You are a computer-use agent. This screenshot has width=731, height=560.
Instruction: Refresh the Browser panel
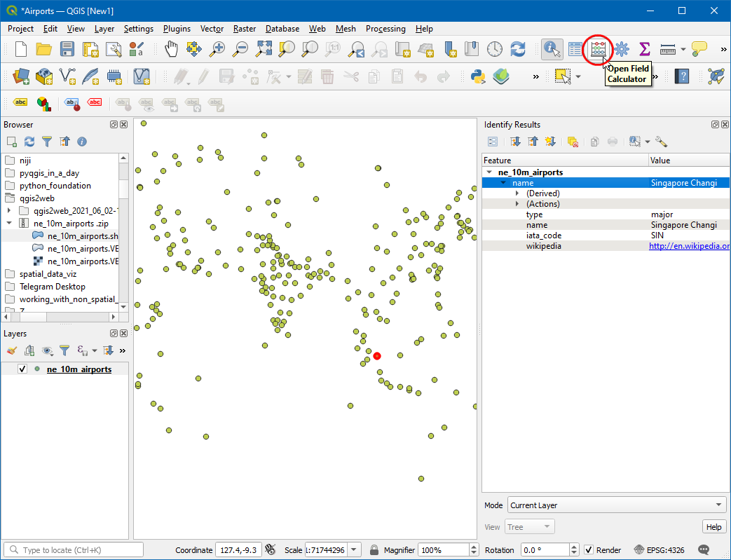click(29, 142)
